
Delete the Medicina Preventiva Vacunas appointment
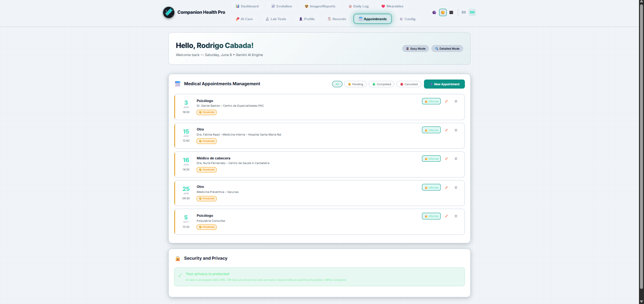point(456,188)
